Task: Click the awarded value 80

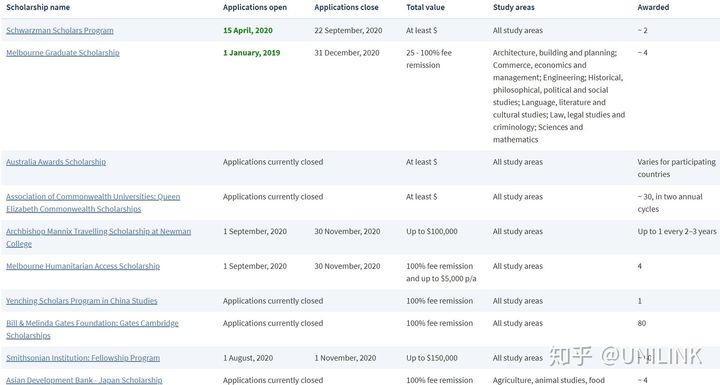Action: 641,323
